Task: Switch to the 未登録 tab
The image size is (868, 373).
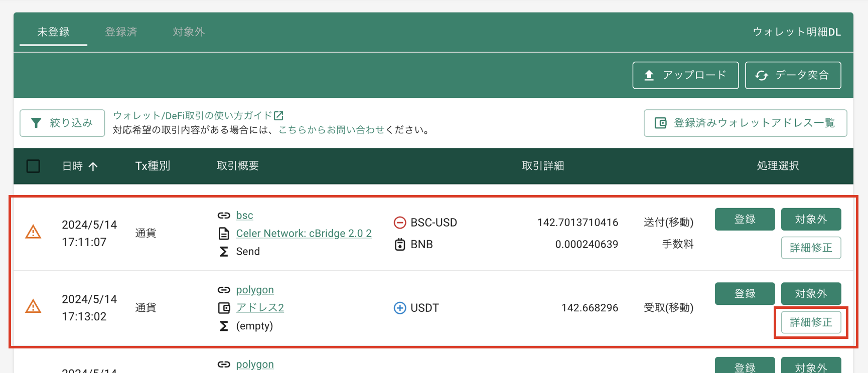Action: 53,32
